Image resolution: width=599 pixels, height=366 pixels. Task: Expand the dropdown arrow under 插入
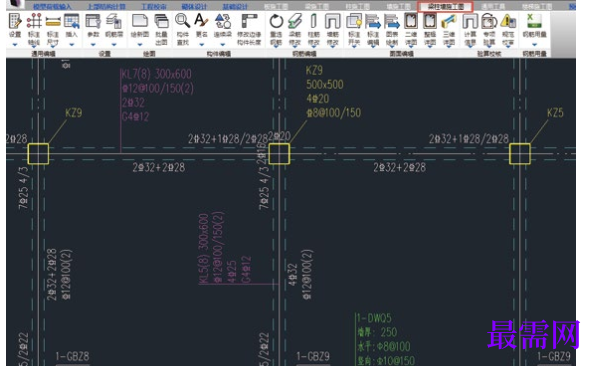point(71,45)
